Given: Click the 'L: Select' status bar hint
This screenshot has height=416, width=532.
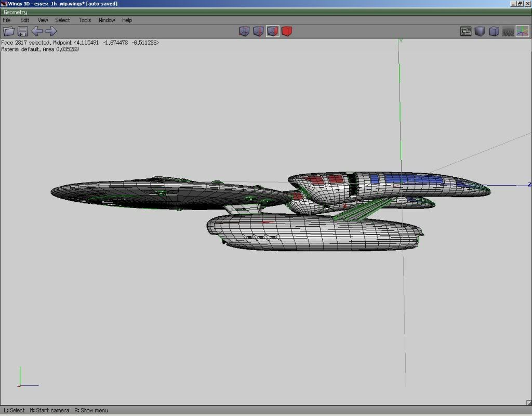Looking at the screenshot, I should coord(14,410).
